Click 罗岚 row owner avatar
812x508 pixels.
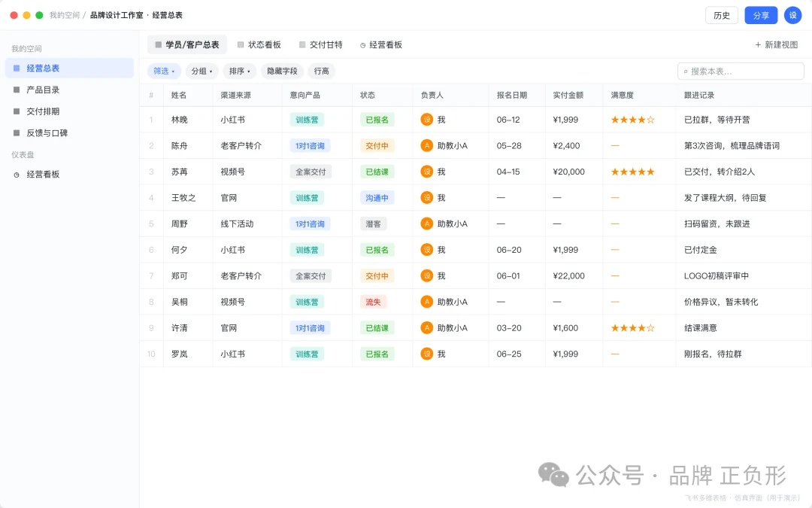(427, 354)
